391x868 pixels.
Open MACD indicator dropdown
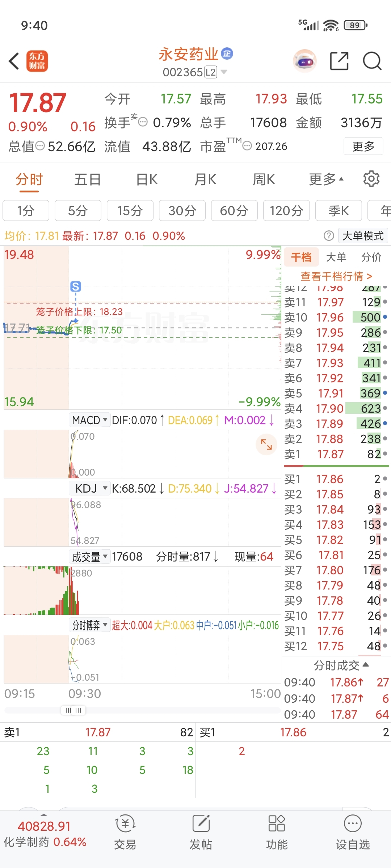[x=90, y=420]
